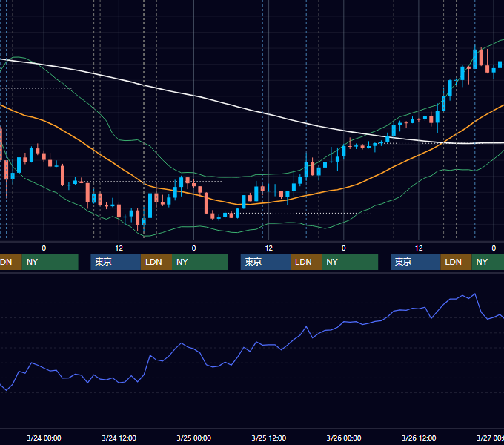Click the LDN session block on 3/25
Image resolution: width=504 pixels, height=445 pixels.
click(x=306, y=262)
